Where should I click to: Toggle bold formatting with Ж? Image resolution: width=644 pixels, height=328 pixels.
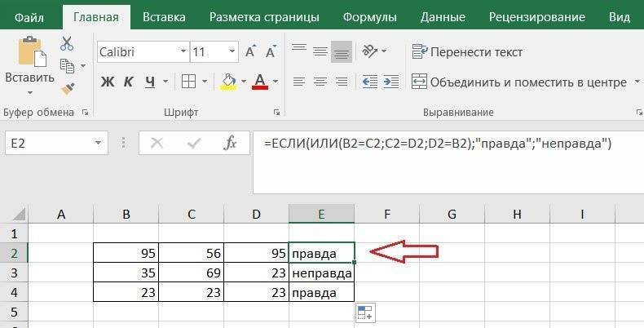(x=107, y=82)
